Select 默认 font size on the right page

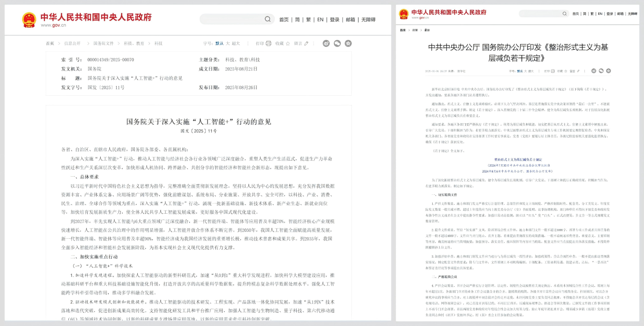pos(520,71)
